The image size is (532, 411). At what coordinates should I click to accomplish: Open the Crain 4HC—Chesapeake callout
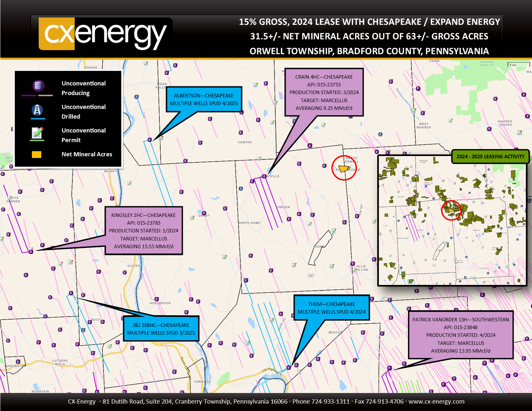[x=324, y=92]
